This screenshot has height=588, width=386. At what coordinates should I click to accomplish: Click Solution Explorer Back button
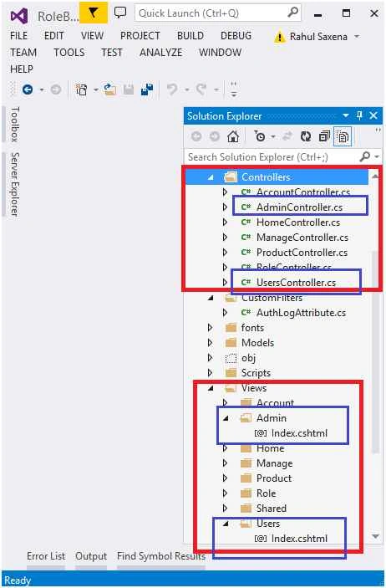(x=196, y=136)
